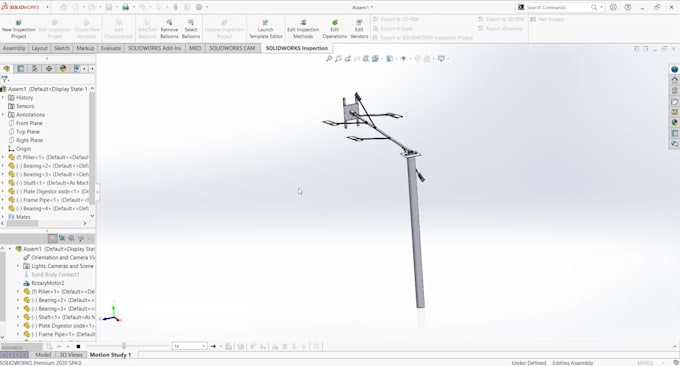Expand Lights, Cameras and Scene in motion tree
680x366 pixels.
pyautogui.click(x=18, y=266)
